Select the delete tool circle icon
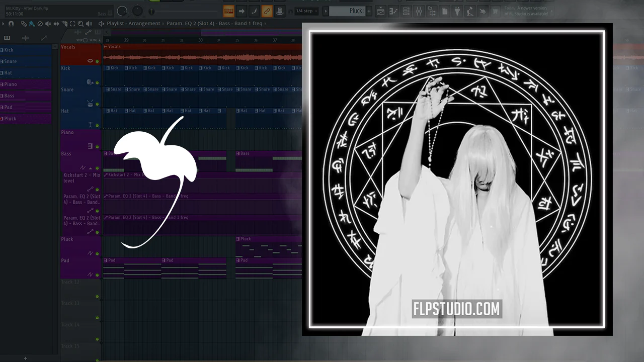 tap(40, 24)
